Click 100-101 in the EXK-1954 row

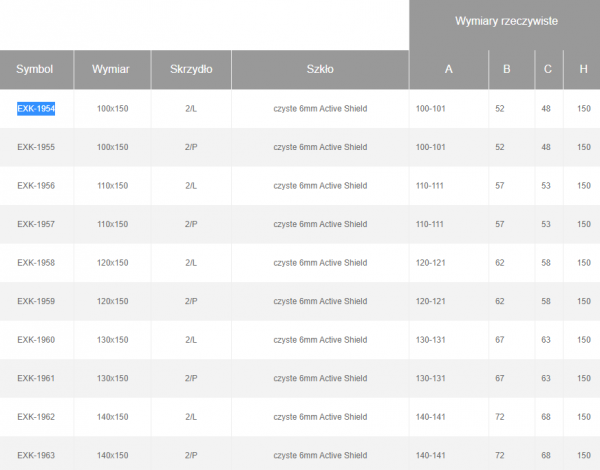click(x=431, y=109)
